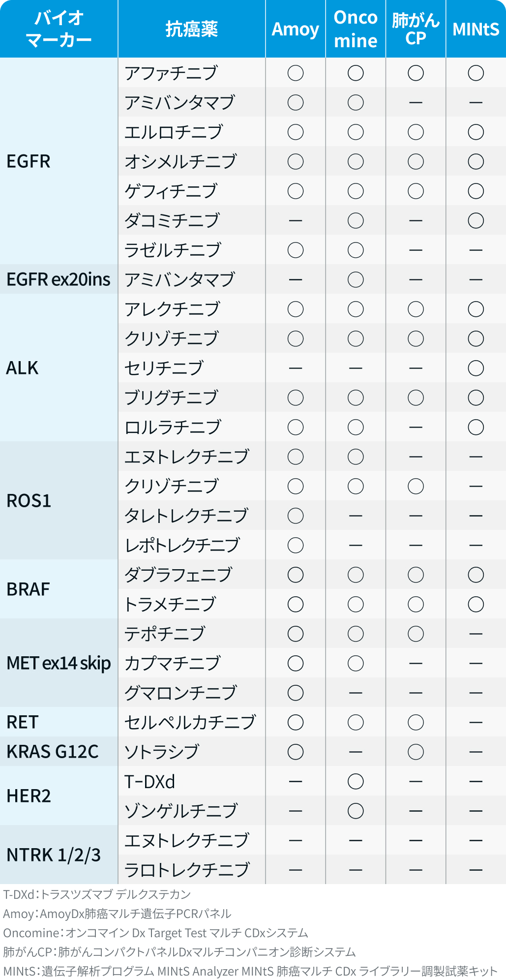Viewport: 506px width, 980px height.
Task: Select the Oncomine circle in the T-DXd row
Action: [356, 782]
